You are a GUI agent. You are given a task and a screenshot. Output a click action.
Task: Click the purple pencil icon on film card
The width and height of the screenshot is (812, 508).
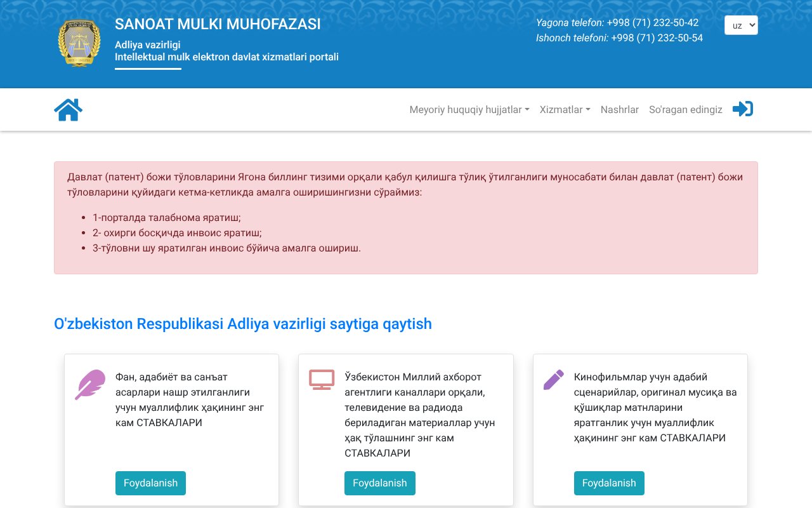pos(553,378)
